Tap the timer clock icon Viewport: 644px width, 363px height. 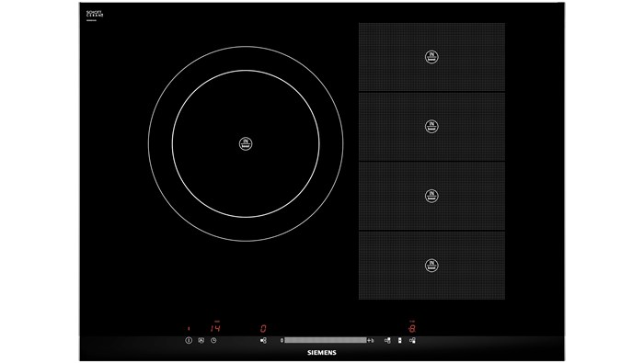(x=213, y=340)
